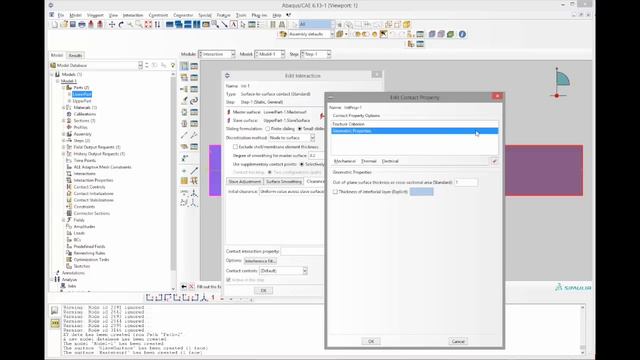Screen dimensions: 640x360
Task: Select the Selectively supplementary contact points radio
Action: coord(302,164)
